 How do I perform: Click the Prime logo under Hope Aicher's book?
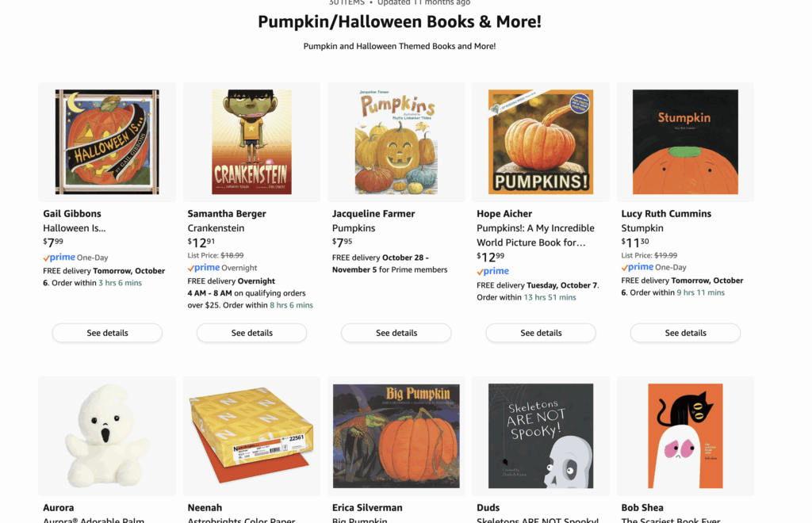493,271
